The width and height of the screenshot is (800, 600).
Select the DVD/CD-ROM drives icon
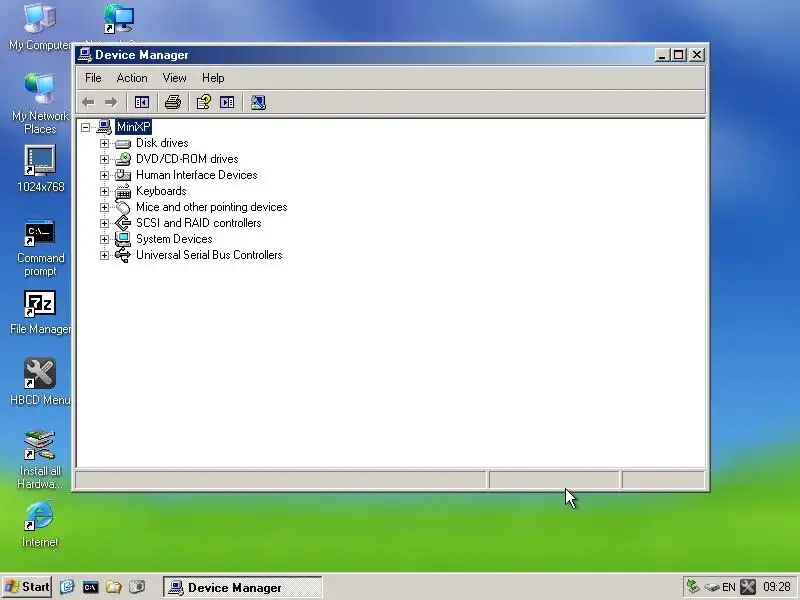(123, 159)
